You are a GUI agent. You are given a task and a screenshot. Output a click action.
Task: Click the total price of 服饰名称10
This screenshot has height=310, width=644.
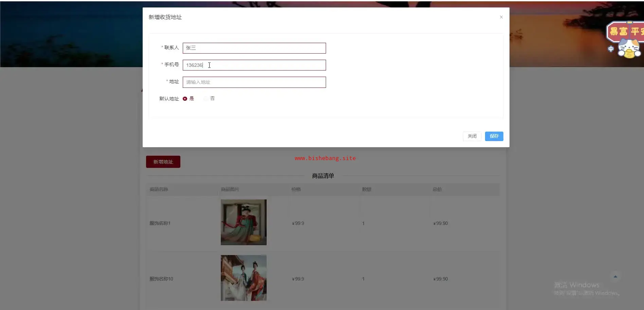(441, 279)
